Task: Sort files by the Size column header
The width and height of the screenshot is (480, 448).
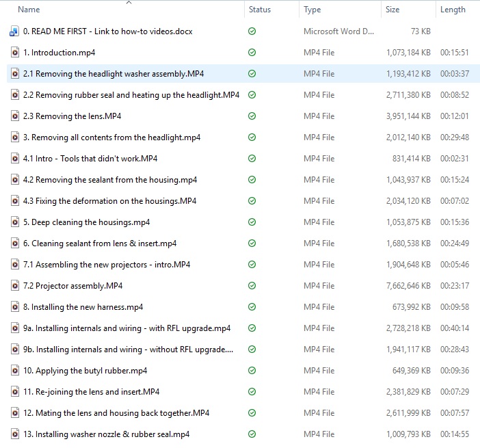Action: pos(392,10)
